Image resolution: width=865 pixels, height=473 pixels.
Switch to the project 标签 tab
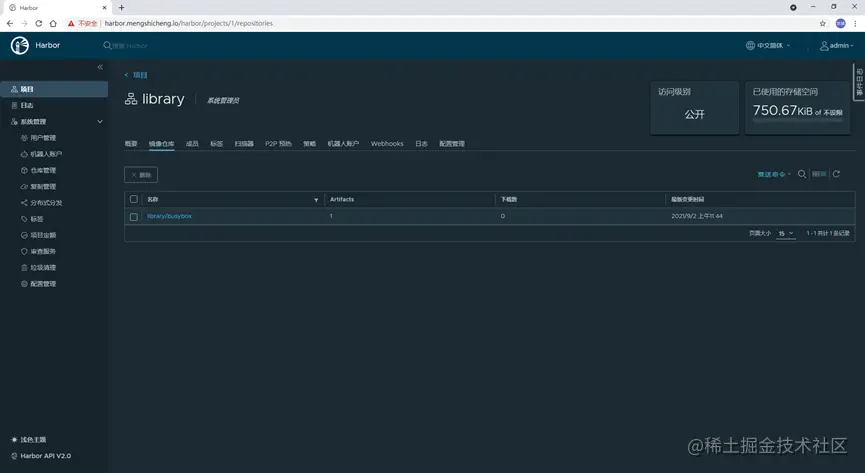click(216, 144)
